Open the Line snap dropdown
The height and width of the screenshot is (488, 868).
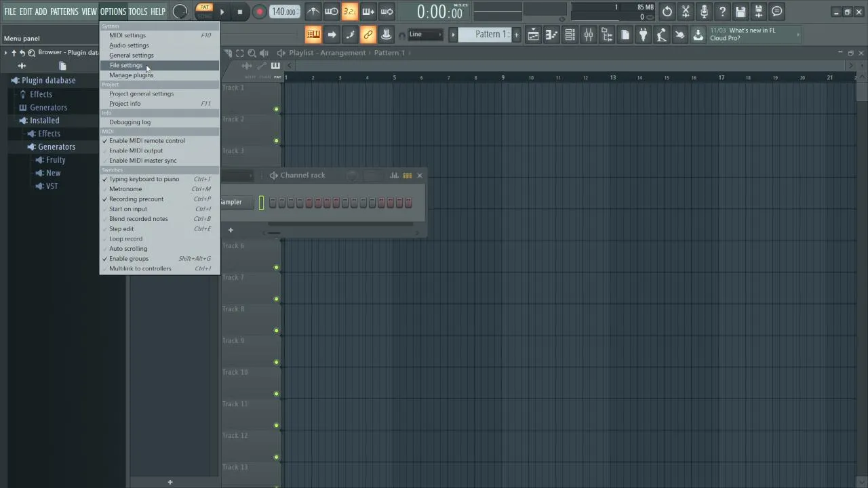(x=425, y=35)
